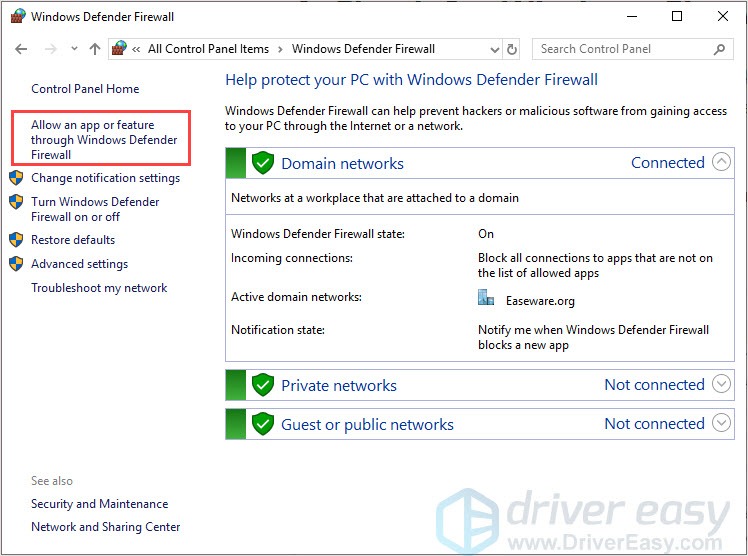Close the Windows Defender Firewall window
The image size is (748, 556).
723,16
